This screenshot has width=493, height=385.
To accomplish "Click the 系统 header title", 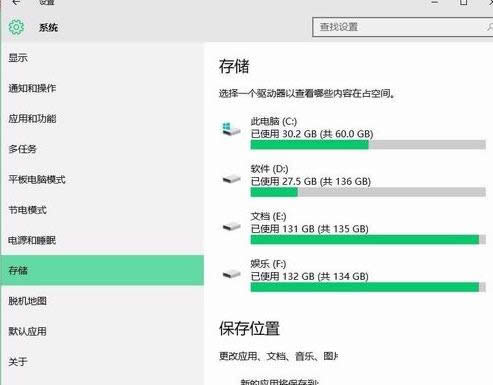I will point(48,27).
